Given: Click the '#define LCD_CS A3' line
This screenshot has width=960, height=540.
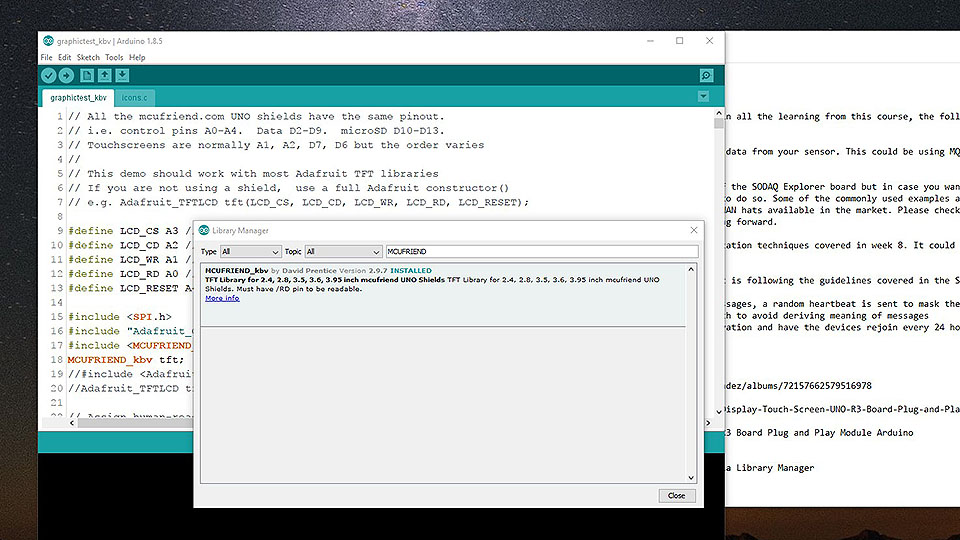Looking at the screenshot, I should coord(123,231).
